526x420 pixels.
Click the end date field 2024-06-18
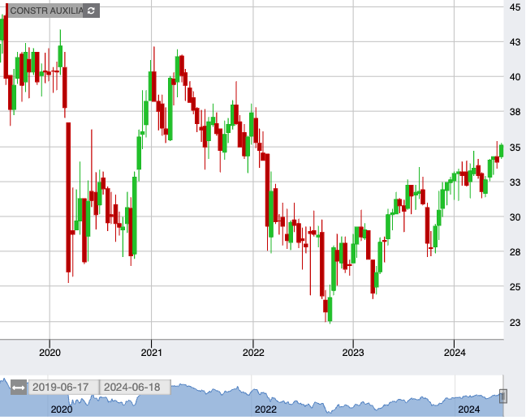point(135,387)
